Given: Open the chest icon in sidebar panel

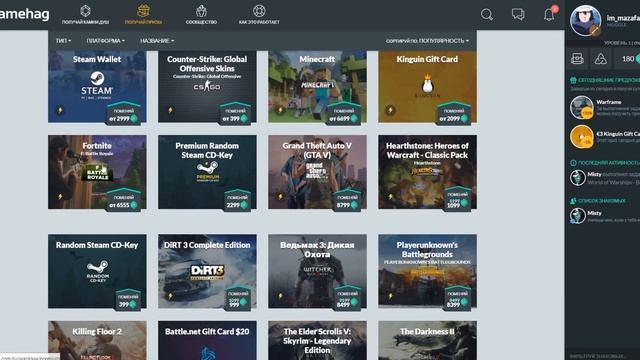Looking at the screenshot, I should 577,59.
